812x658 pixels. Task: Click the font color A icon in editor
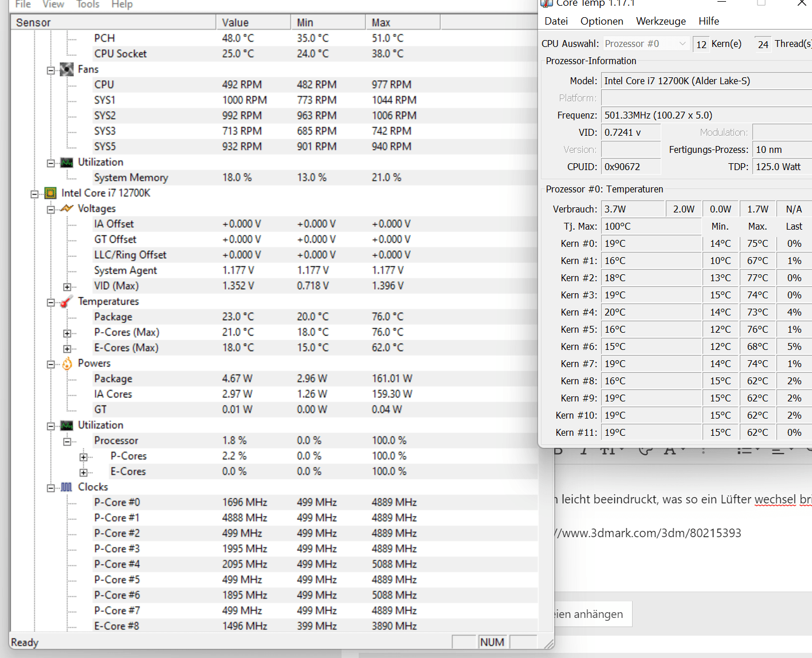point(670,451)
